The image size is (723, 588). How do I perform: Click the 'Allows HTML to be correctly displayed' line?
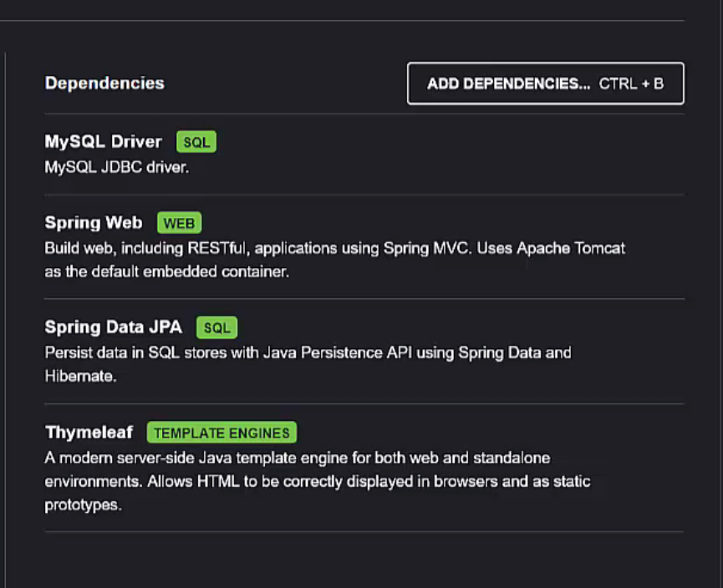(x=318, y=482)
